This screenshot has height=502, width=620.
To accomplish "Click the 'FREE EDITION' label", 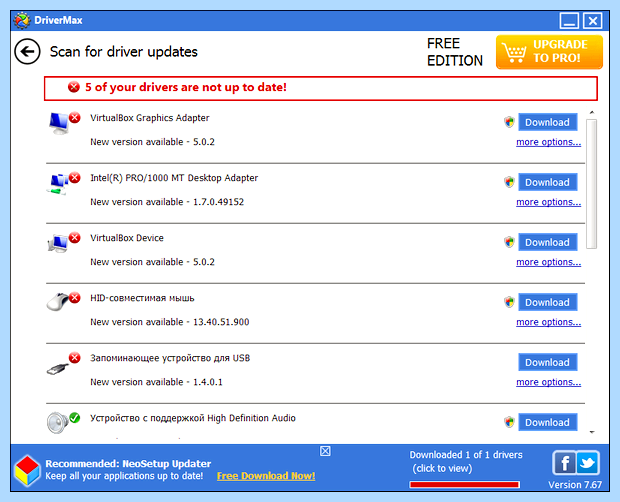I will click(455, 52).
